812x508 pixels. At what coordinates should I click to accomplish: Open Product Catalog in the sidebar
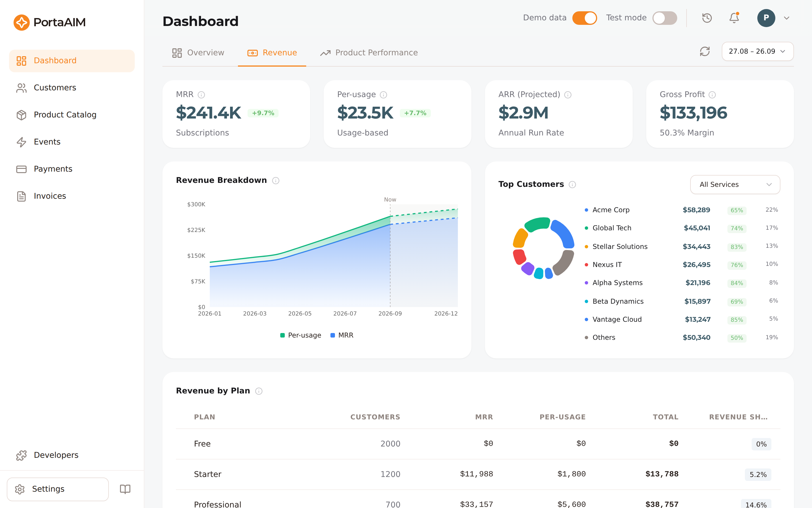coord(72,115)
